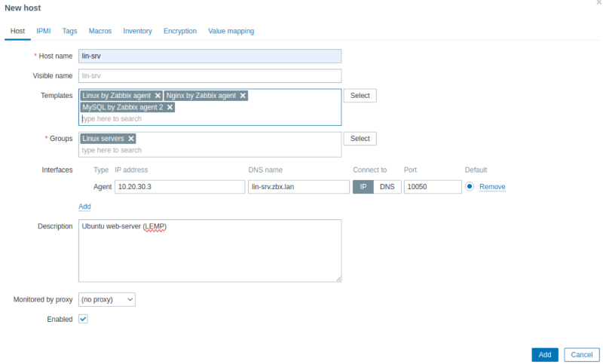603x364 pixels.
Task: Click the Port column header
Action: pos(410,170)
